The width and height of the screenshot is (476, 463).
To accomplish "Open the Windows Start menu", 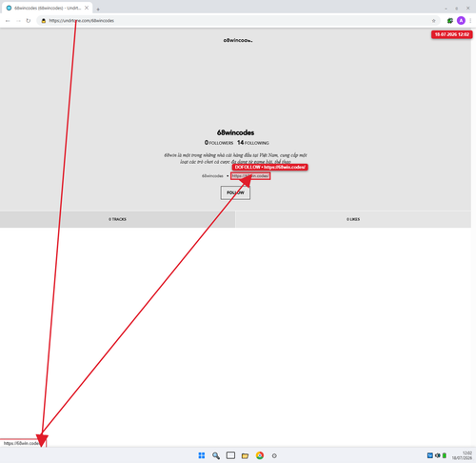I will pos(202,455).
